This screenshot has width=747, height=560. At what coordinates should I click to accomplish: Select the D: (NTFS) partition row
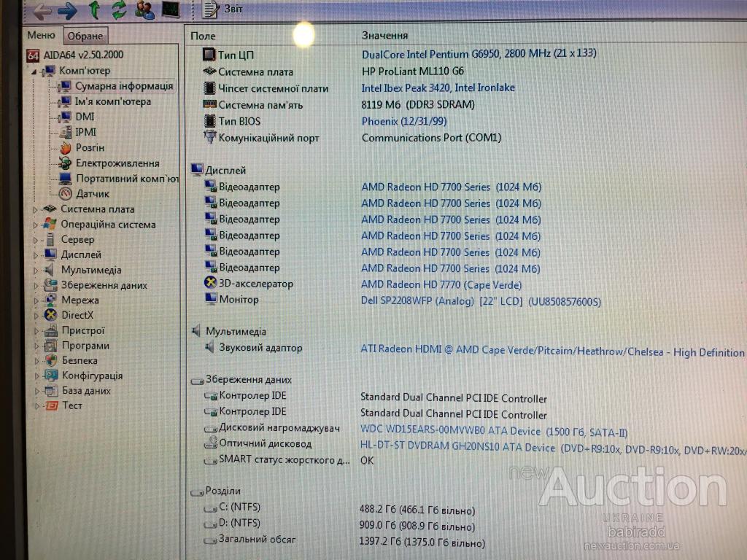pyautogui.click(x=339, y=524)
